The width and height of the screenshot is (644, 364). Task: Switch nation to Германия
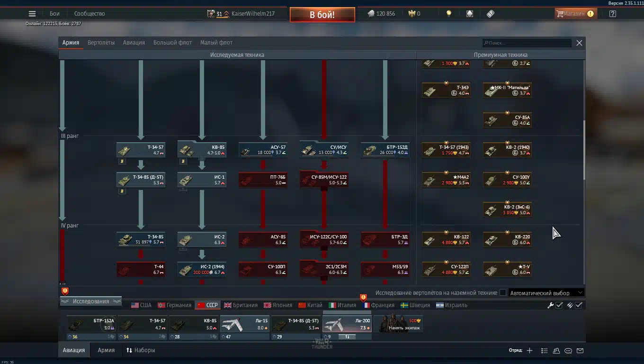[x=174, y=305]
